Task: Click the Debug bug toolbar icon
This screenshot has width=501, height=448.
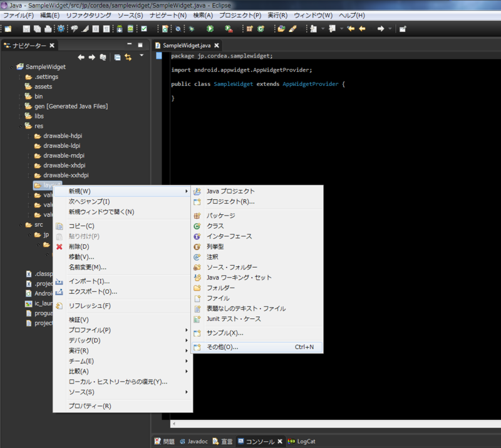Action: [x=192, y=29]
